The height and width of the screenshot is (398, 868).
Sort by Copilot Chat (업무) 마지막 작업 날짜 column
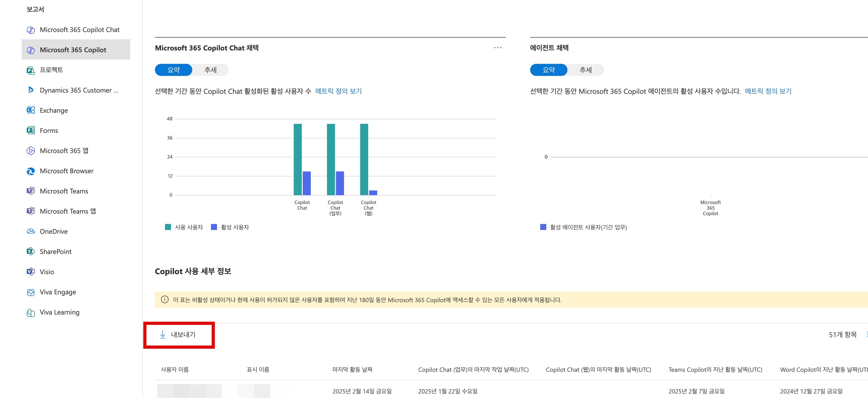click(x=473, y=370)
